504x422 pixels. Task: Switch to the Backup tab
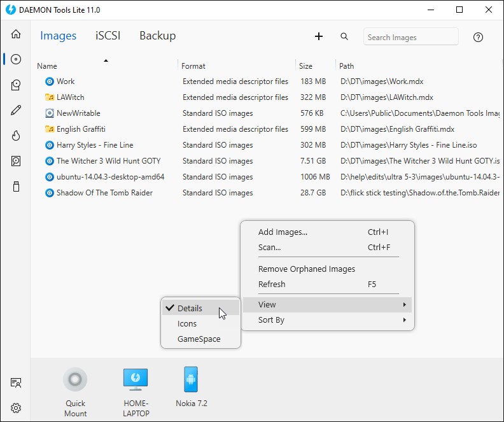coord(158,36)
